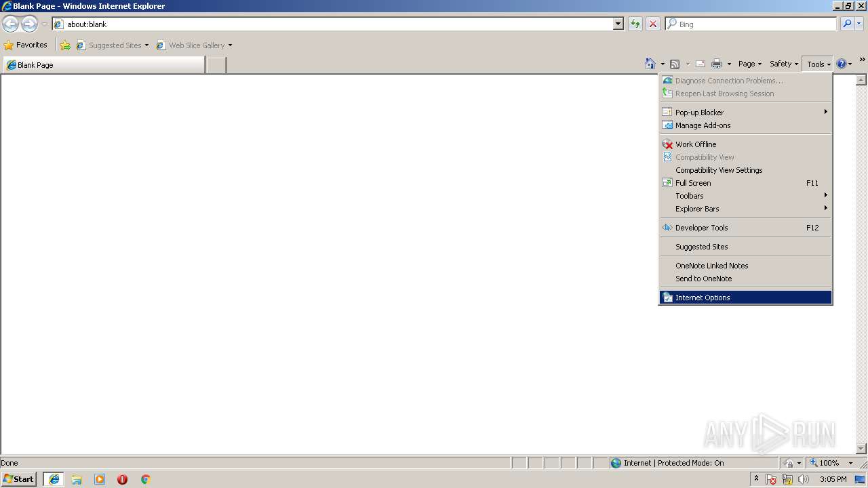The height and width of the screenshot is (488, 868).
Task: Select Work Offline
Action: point(745,144)
